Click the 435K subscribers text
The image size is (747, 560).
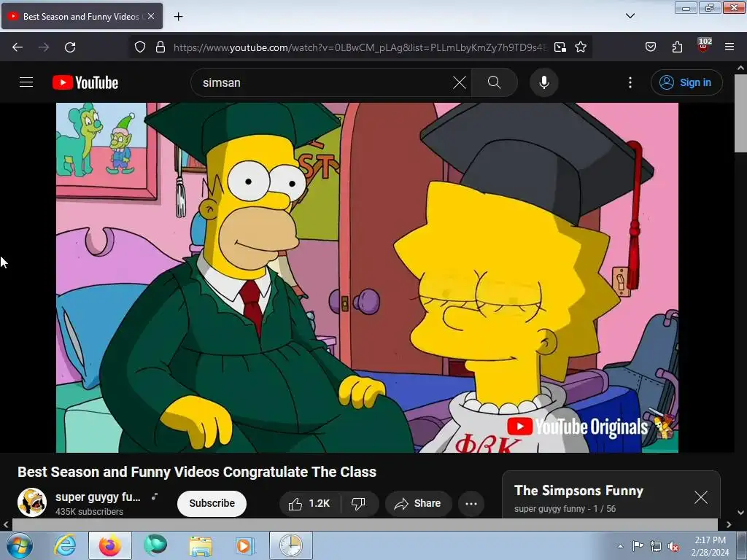[89, 511]
